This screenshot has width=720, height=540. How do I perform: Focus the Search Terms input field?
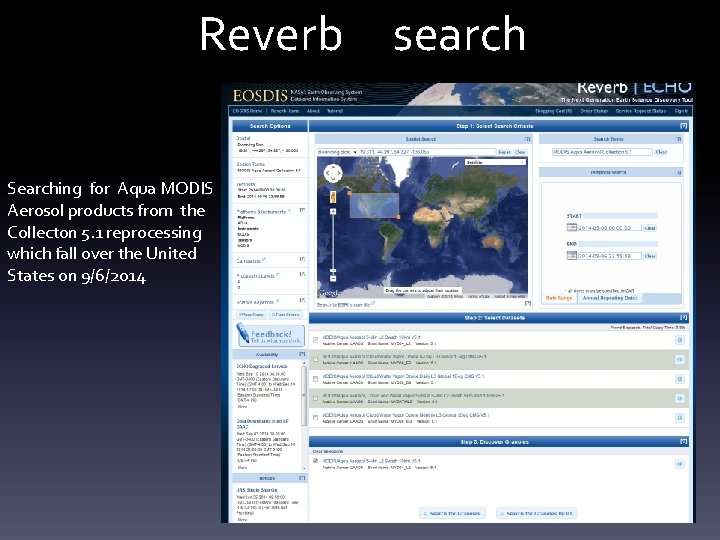tap(602, 152)
